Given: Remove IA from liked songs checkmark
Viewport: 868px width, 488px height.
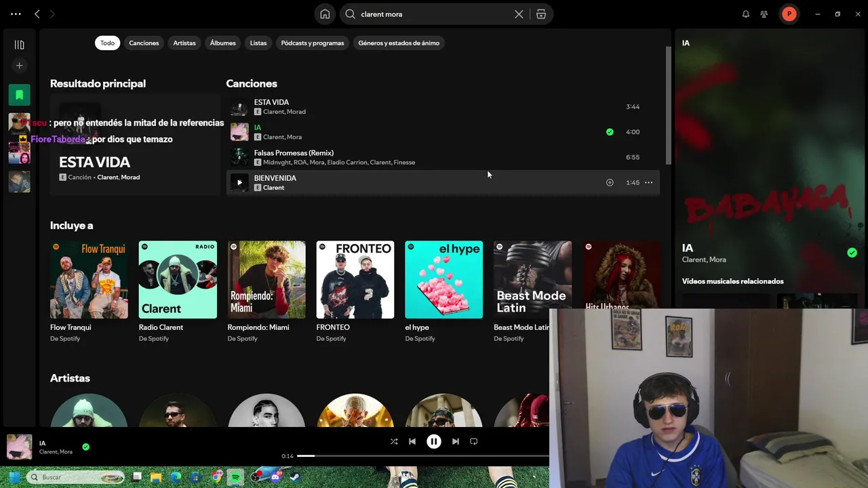Looking at the screenshot, I should tap(610, 132).
